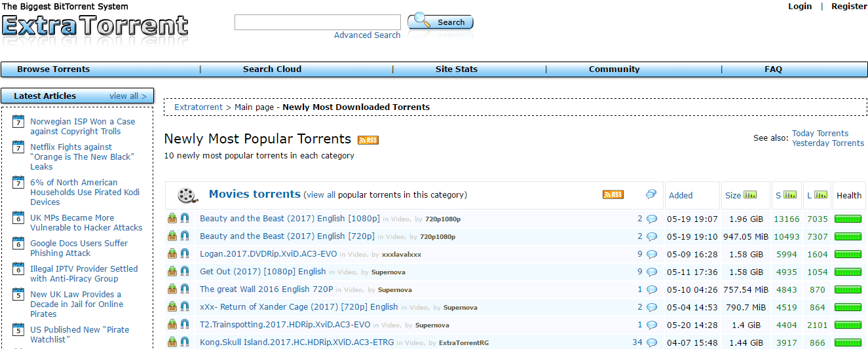868x349 pixels.
Task: Open uploader ExtraTorrentRG profile
Action: click(x=464, y=343)
